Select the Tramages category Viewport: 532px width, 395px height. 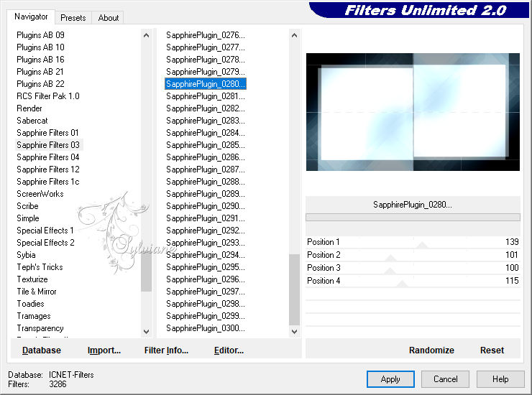tap(34, 316)
